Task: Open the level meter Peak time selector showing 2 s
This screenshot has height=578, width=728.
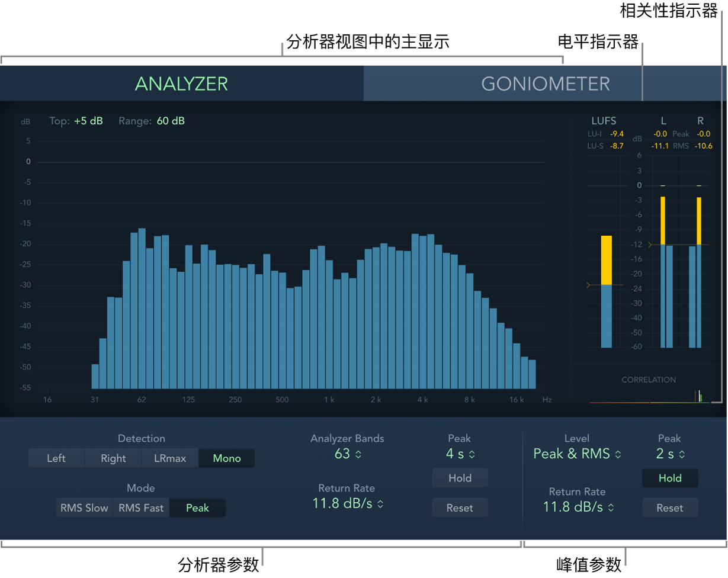Action: pos(669,454)
